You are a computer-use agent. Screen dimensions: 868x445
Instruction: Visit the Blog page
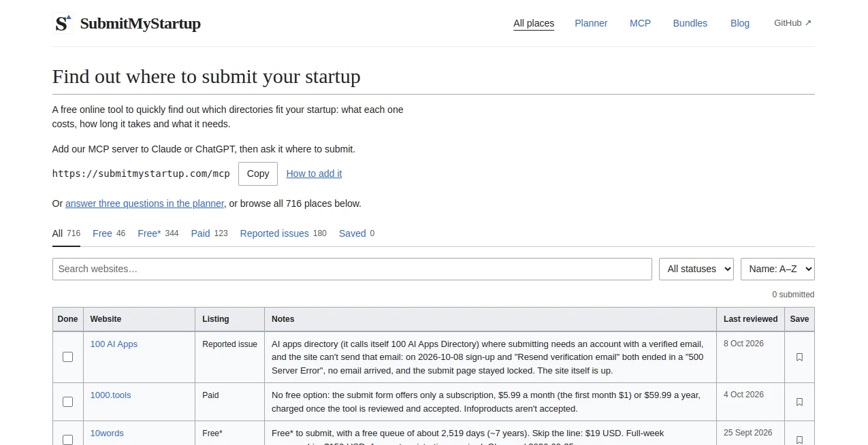pyautogui.click(x=739, y=23)
